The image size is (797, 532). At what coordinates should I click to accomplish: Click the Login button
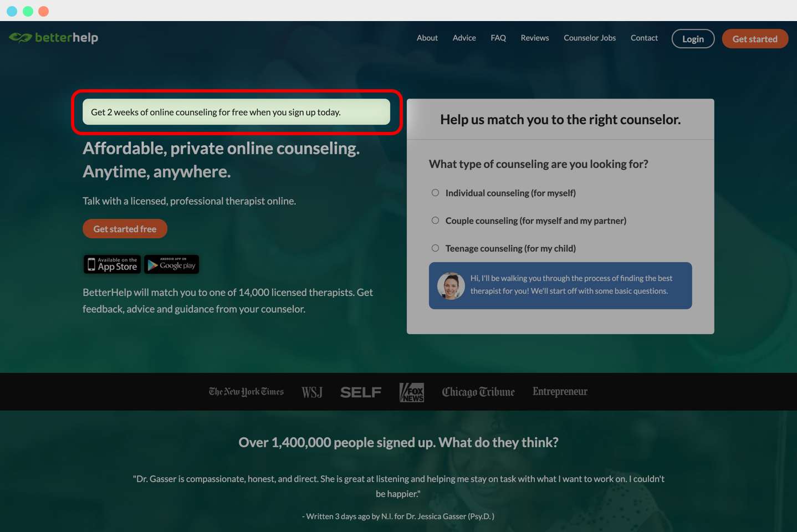(693, 39)
